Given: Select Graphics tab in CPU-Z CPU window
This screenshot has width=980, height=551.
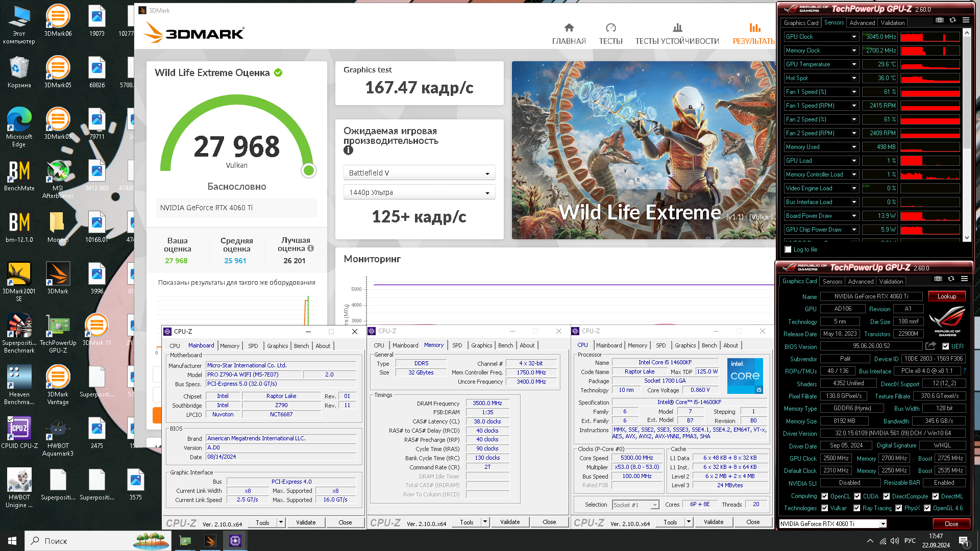Looking at the screenshot, I should pyautogui.click(x=685, y=345).
